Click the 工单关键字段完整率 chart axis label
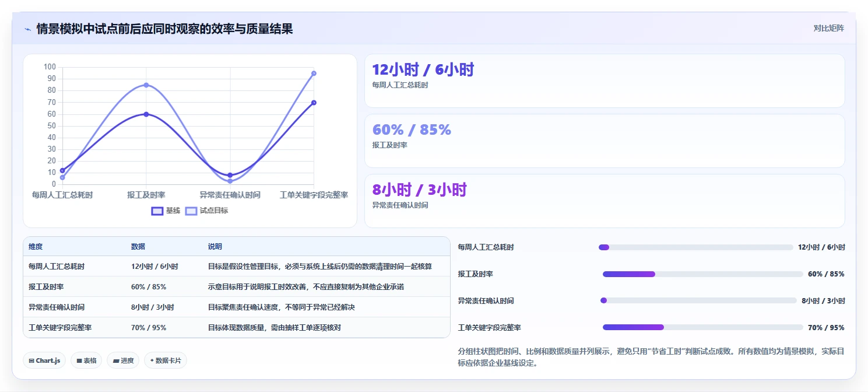This screenshot has width=868, height=392. pyautogui.click(x=314, y=195)
